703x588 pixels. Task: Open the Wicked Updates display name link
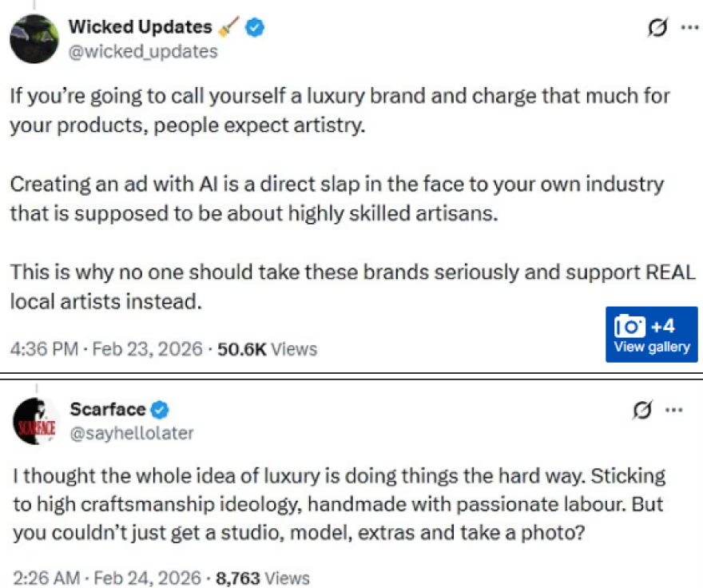coord(140,27)
